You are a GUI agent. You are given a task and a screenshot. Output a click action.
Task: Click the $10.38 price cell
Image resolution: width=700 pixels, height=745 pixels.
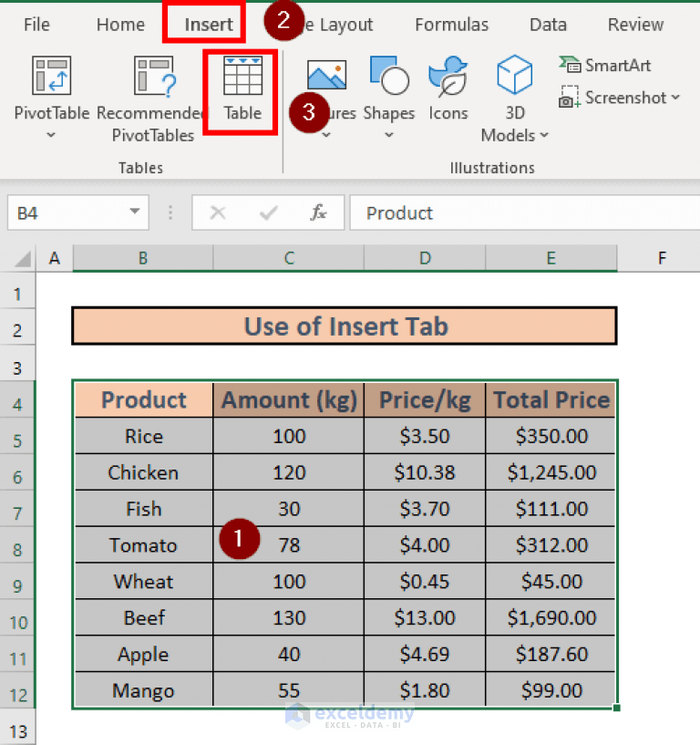click(425, 472)
